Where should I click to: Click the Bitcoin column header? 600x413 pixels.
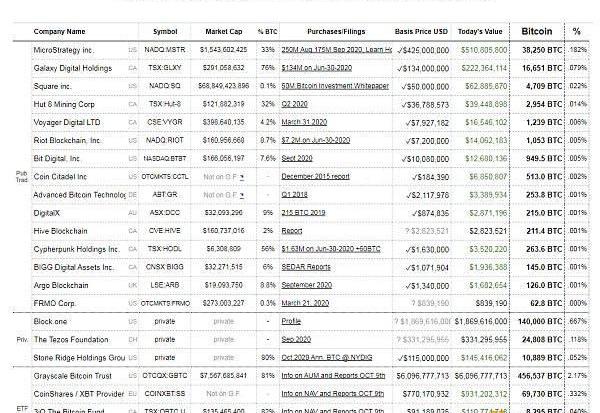coord(542,31)
